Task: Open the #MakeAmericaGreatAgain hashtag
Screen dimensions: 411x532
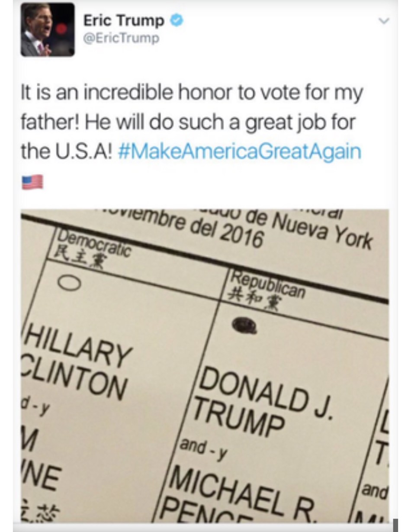Action: [239, 153]
